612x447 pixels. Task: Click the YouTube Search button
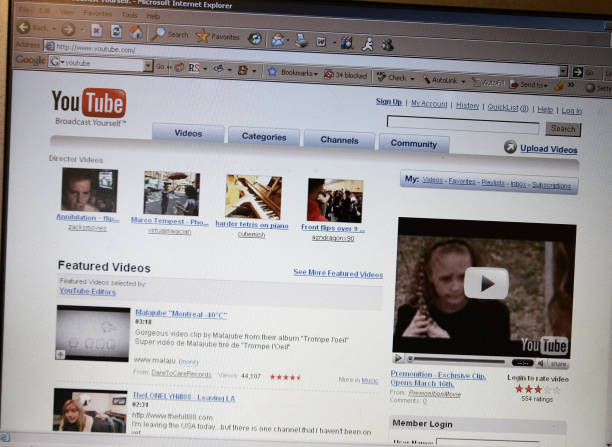pyautogui.click(x=563, y=129)
